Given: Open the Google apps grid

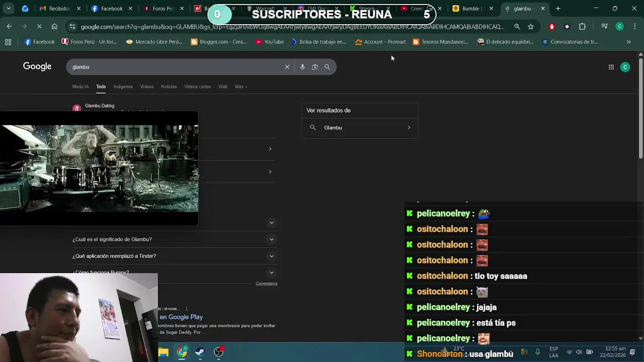Looking at the screenshot, I should (x=611, y=67).
